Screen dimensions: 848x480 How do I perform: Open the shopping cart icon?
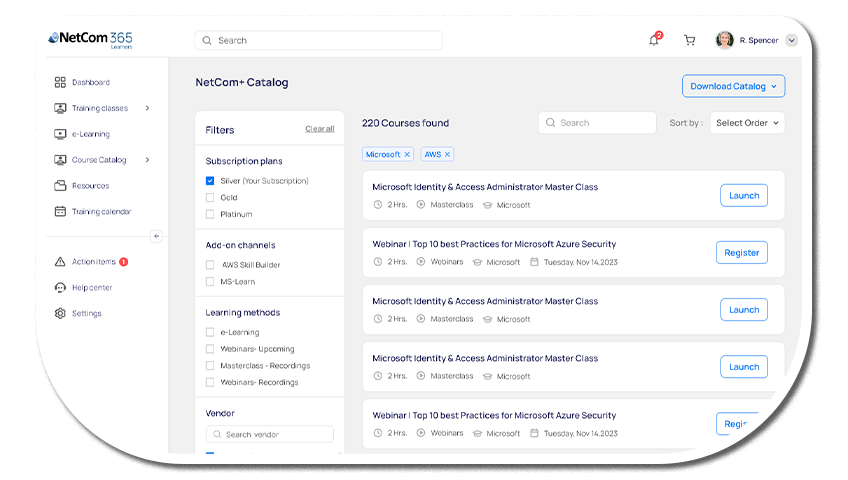689,40
